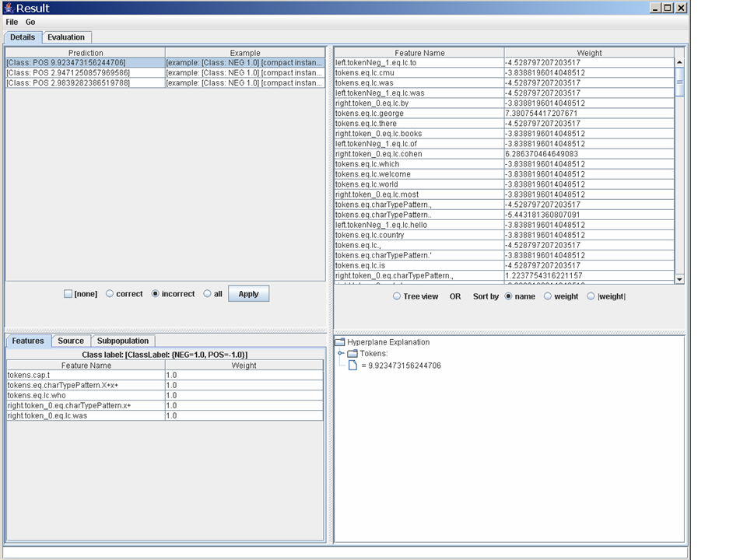Switch to the Evaluation tab
The image size is (747, 560).
(x=66, y=37)
